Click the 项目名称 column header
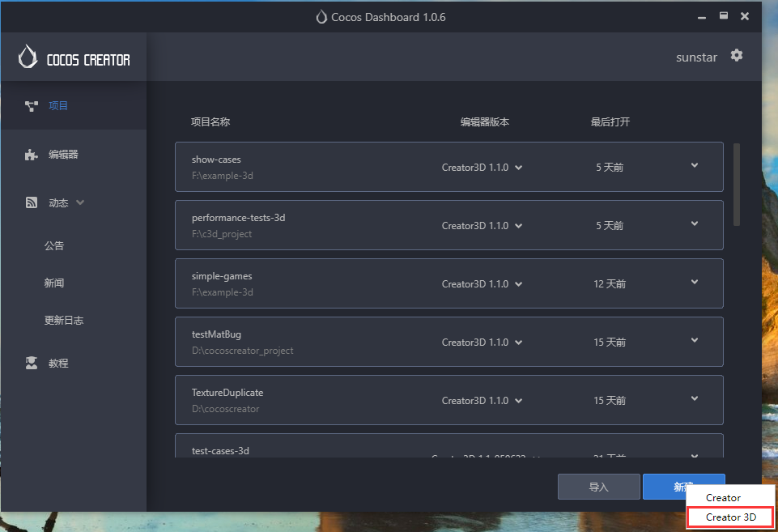This screenshot has width=778, height=532. pyautogui.click(x=210, y=121)
